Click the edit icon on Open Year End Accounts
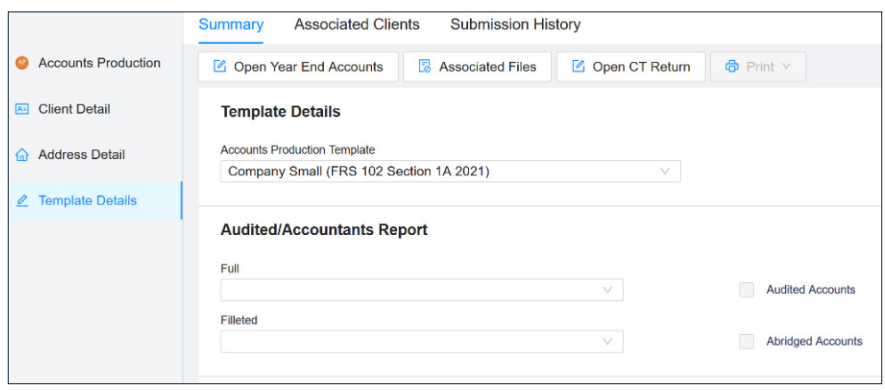Screen dimensions: 885x390 [x=219, y=67]
